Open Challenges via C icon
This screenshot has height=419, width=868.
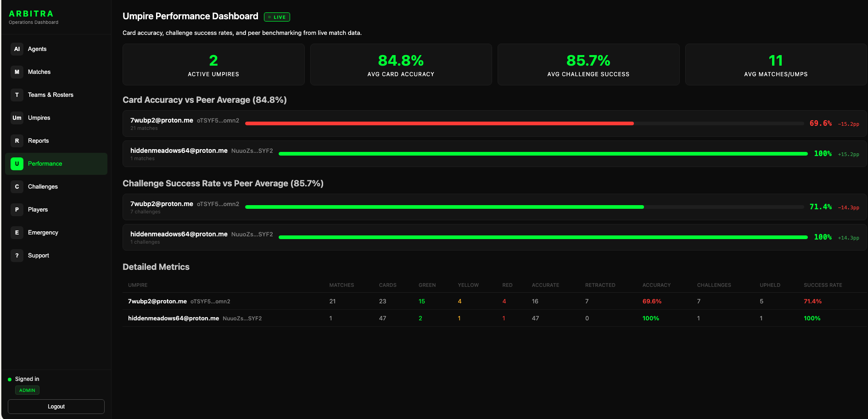(17, 187)
